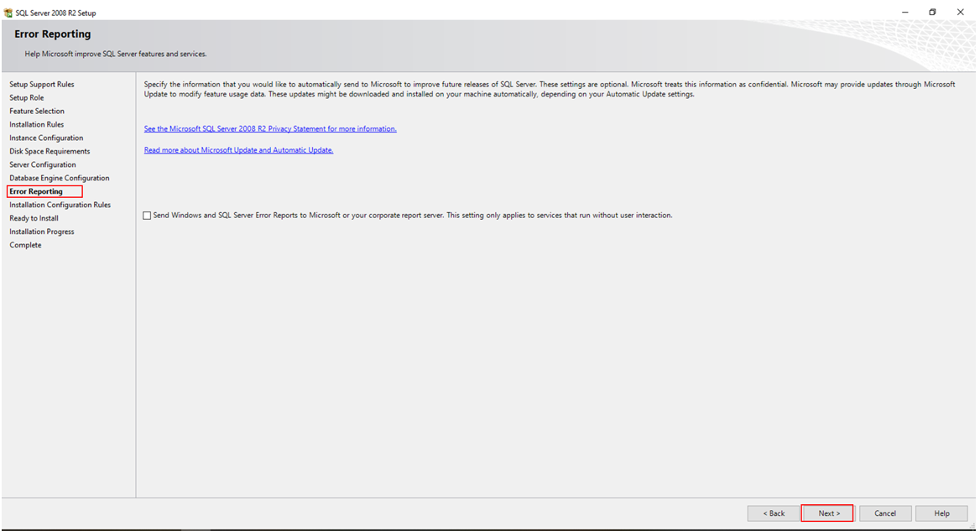Enable sending Windows and SQL Server Error Reports

[x=147, y=216]
